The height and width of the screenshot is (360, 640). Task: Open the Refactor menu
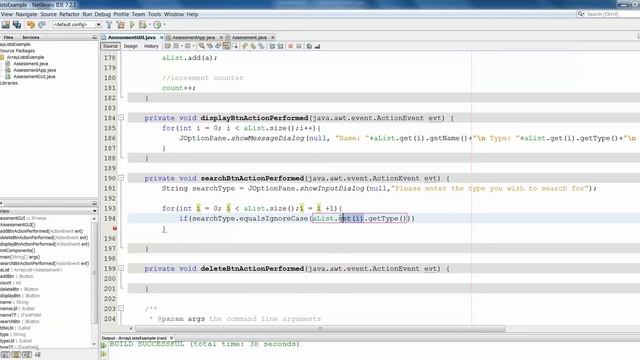(x=69, y=14)
